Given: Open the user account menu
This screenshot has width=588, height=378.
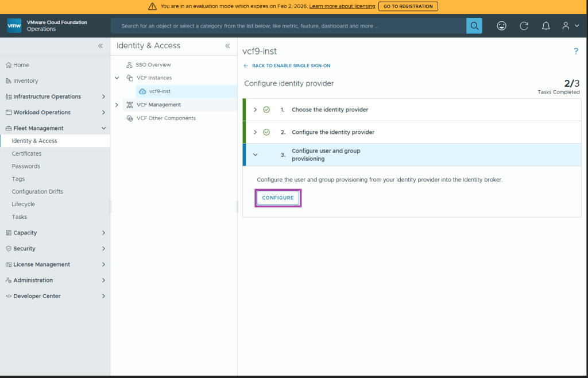Looking at the screenshot, I should click(x=569, y=26).
